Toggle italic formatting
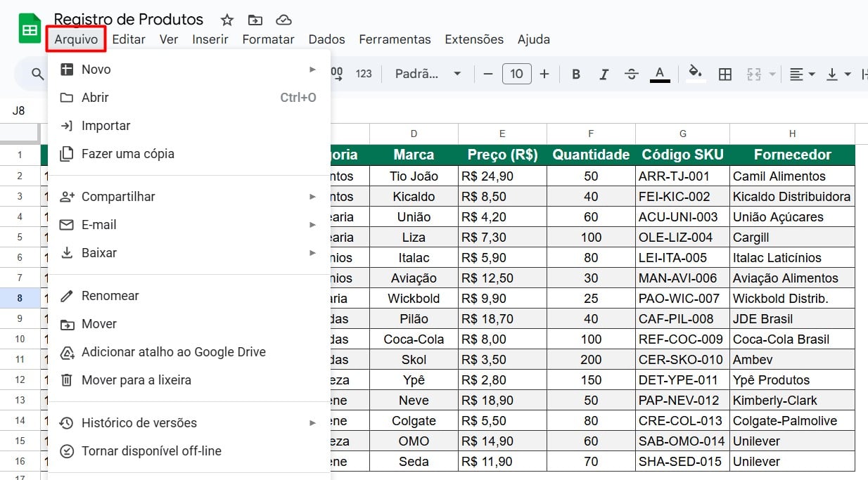Screen dimensions: 868x480 pyautogui.click(x=604, y=74)
